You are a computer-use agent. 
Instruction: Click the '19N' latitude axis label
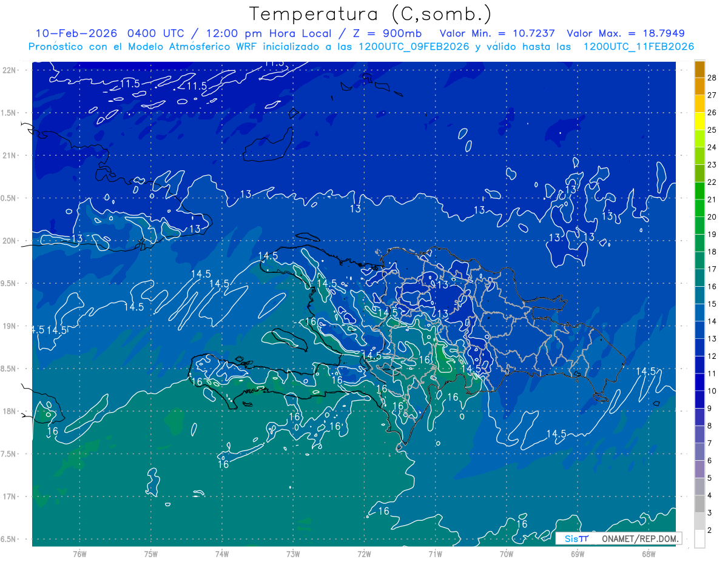pos(10,326)
